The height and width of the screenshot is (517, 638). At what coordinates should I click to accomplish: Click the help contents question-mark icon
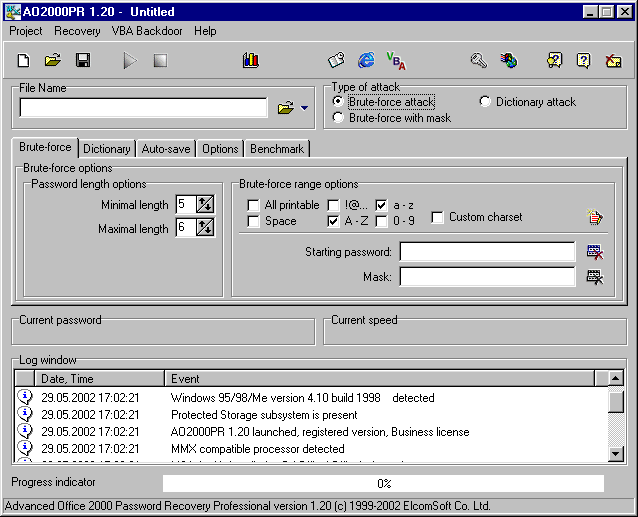pos(554,61)
